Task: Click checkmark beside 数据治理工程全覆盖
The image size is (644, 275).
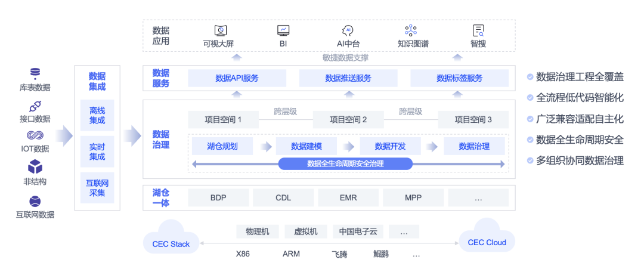Action: tap(530, 76)
